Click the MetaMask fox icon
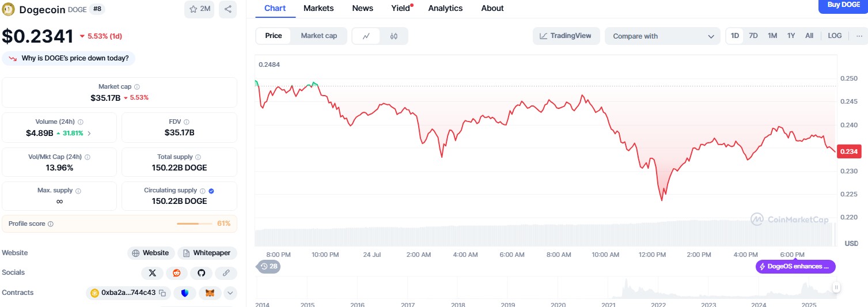 click(210, 293)
